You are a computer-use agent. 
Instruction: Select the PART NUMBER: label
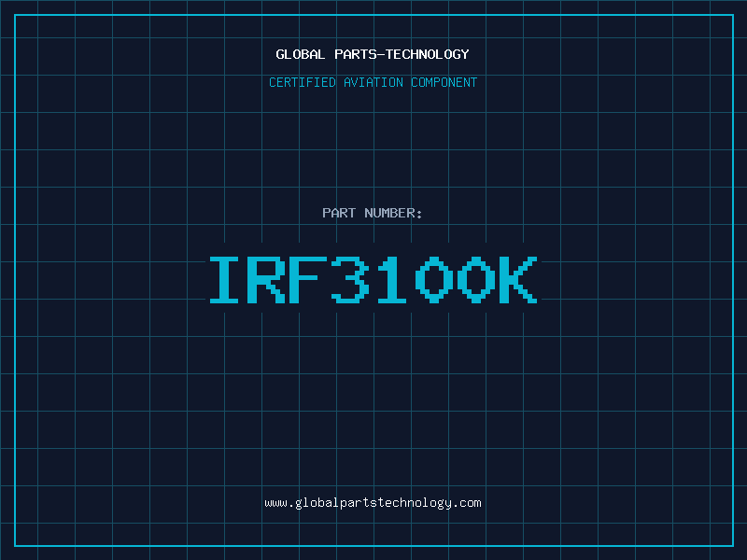pos(373,214)
